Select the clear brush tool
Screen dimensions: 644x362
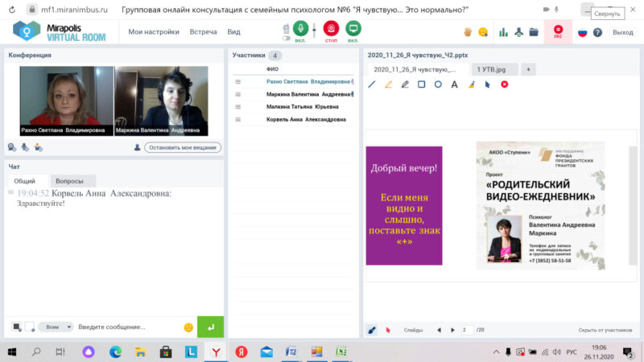pos(472,84)
